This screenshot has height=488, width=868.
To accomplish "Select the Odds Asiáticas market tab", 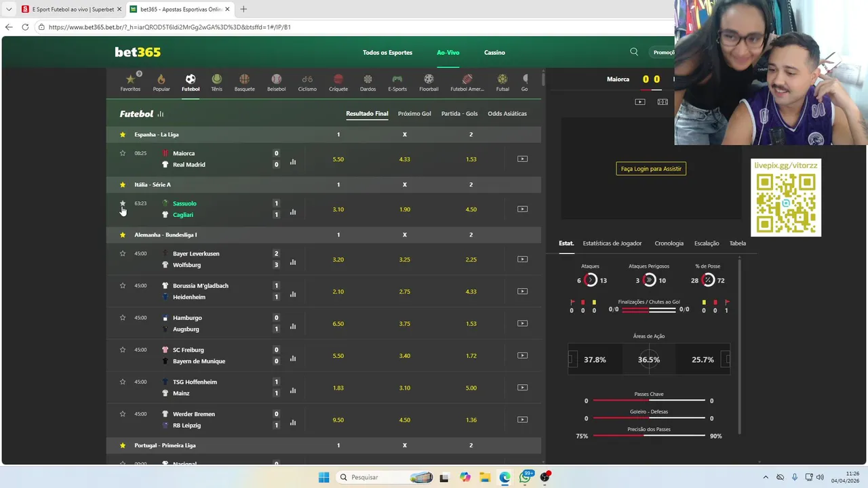I will pyautogui.click(x=507, y=114).
